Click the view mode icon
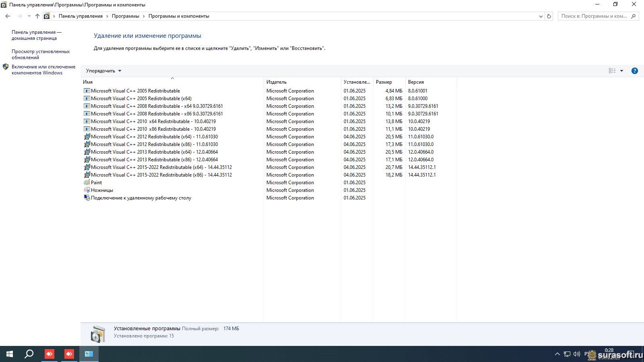This screenshot has height=362, width=644. click(x=612, y=71)
